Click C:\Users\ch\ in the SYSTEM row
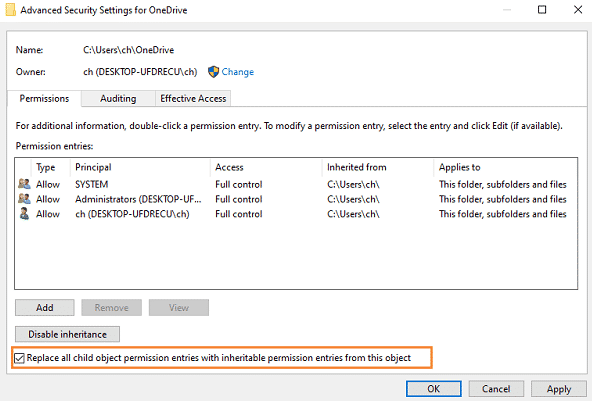 (x=353, y=184)
